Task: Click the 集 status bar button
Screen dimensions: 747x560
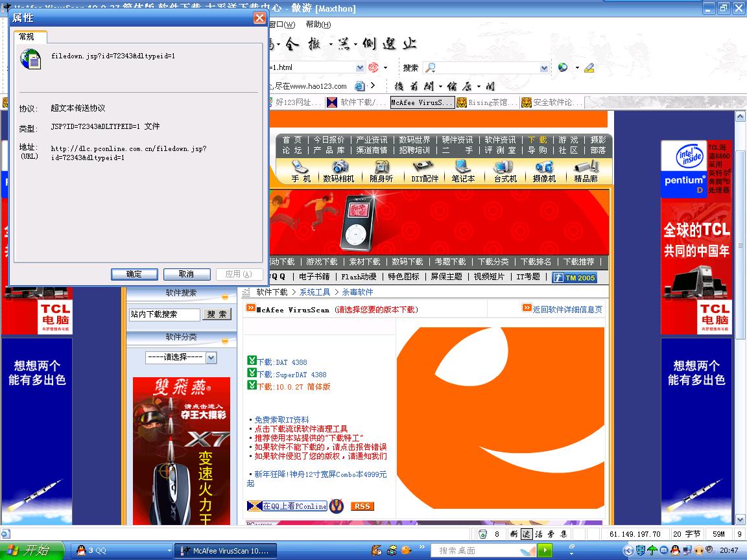Action: pos(563,534)
